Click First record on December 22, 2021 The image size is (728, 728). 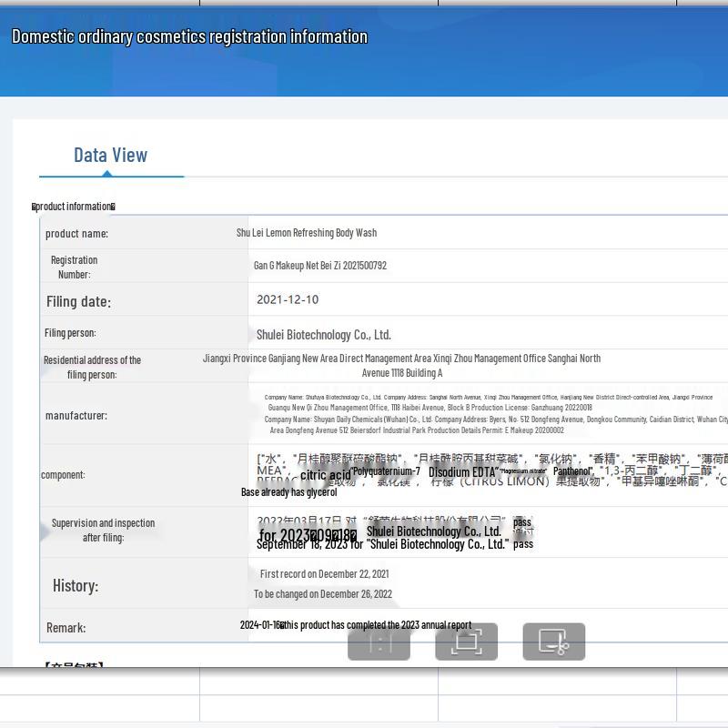pyautogui.click(x=324, y=574)
